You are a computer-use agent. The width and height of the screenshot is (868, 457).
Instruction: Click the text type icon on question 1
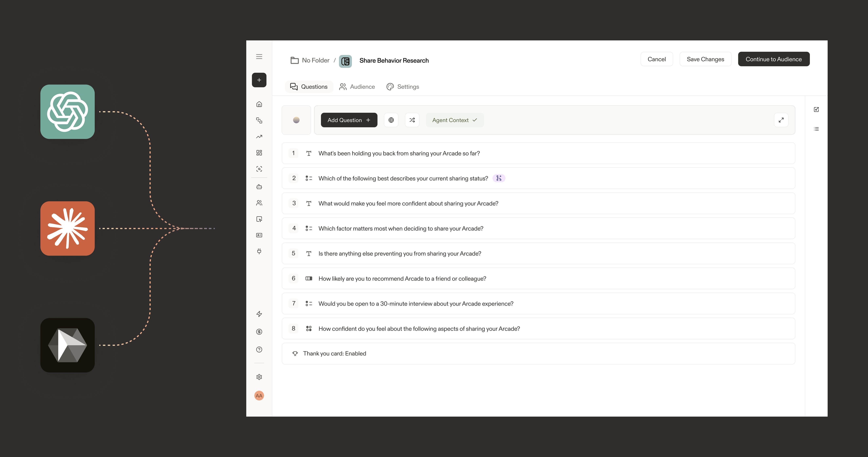pos(309,153)
